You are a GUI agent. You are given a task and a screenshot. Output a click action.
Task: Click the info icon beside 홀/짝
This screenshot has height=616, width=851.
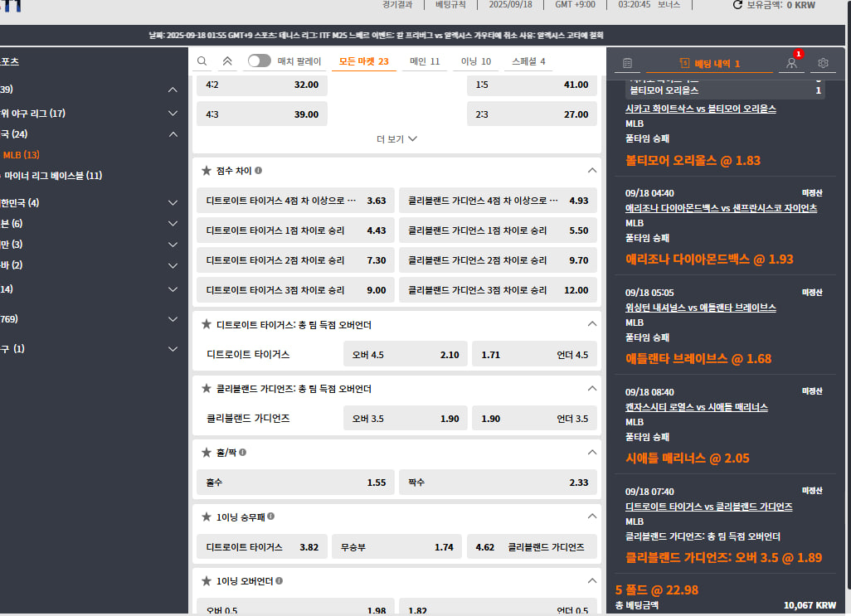click(x=242, y=453)
